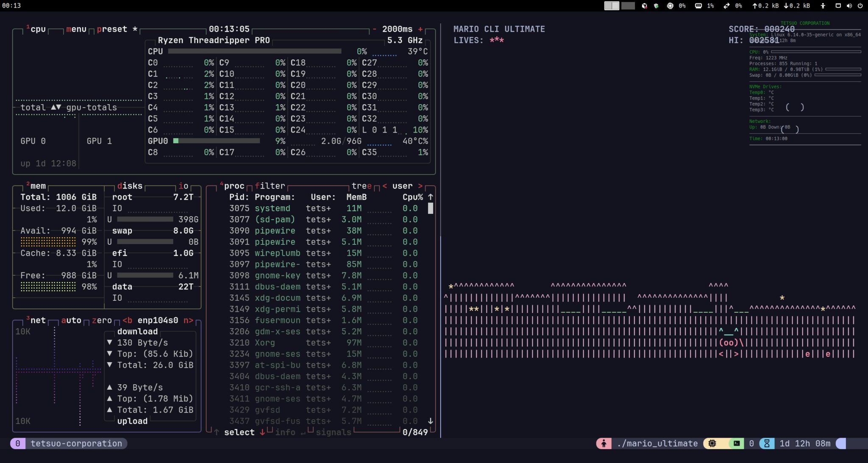The width and height of the screenshot is (868, 463).
Task: Toggle auto scaling in the net panel
Action: [x=71, y=320]
